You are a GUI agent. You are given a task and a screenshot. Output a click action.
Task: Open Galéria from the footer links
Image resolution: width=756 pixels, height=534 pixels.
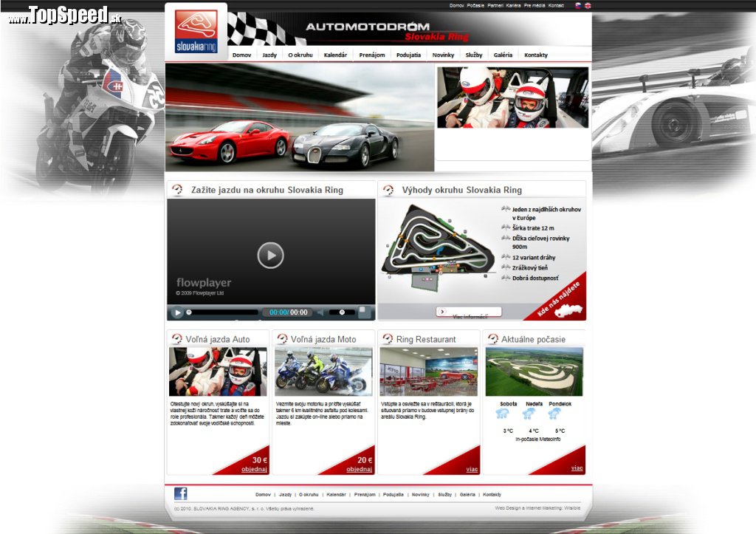click(x=467, y=494)
